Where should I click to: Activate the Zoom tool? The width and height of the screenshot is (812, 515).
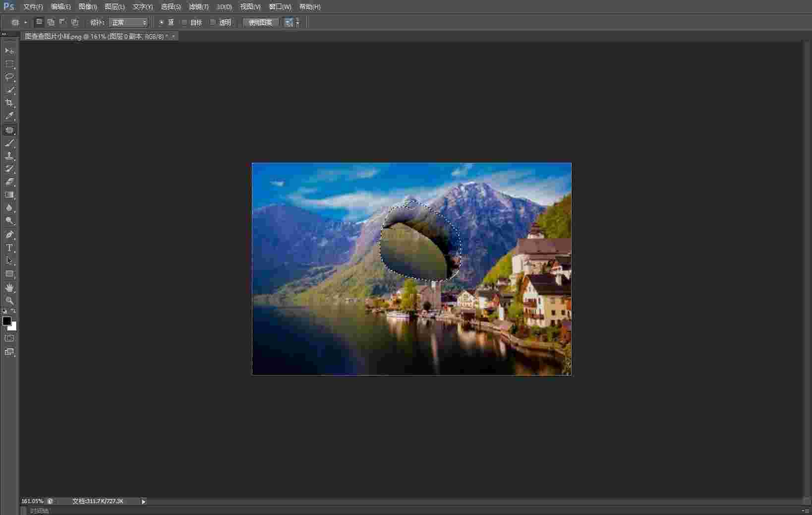coord(9,301)
